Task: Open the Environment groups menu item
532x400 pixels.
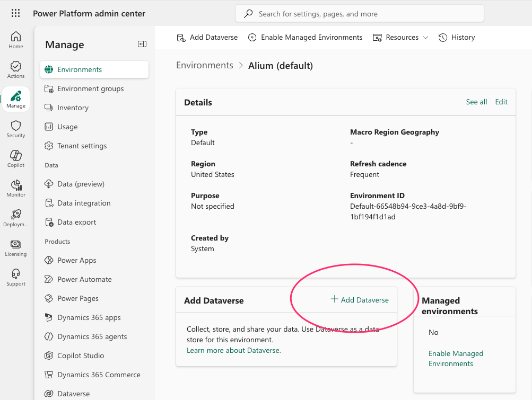Action: (x=94, y=89)
